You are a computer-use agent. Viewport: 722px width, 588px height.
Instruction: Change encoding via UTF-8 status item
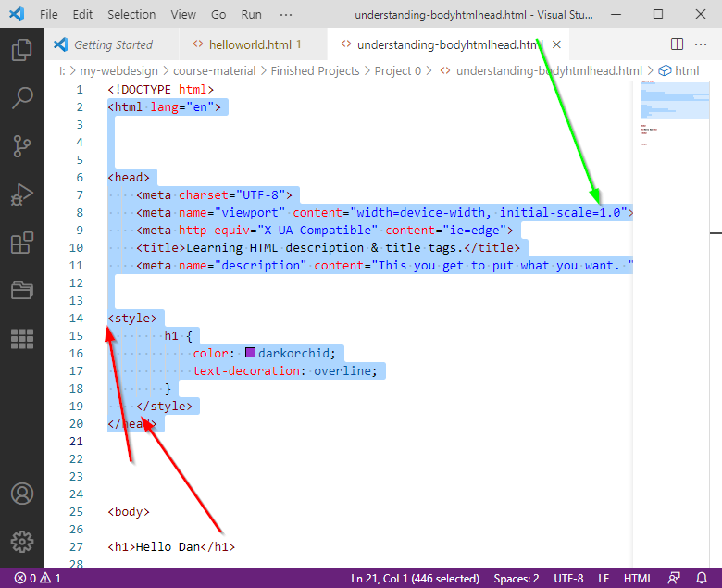568,578
